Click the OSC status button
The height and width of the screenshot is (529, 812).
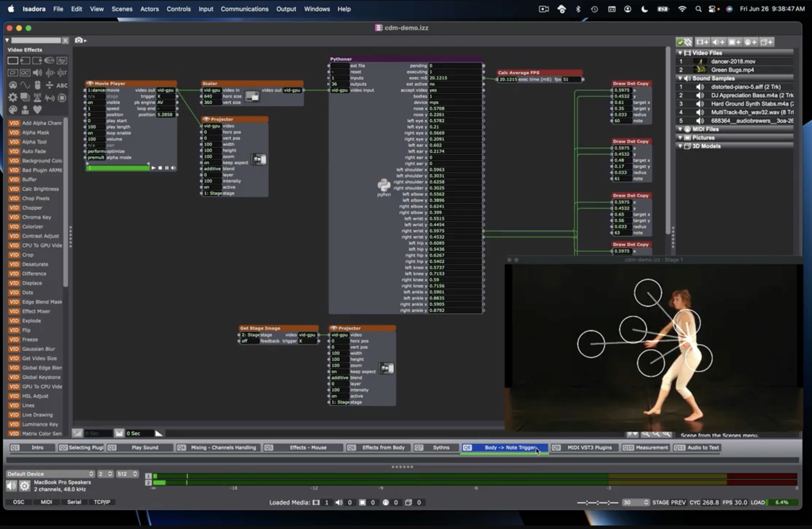coord(19,502)
